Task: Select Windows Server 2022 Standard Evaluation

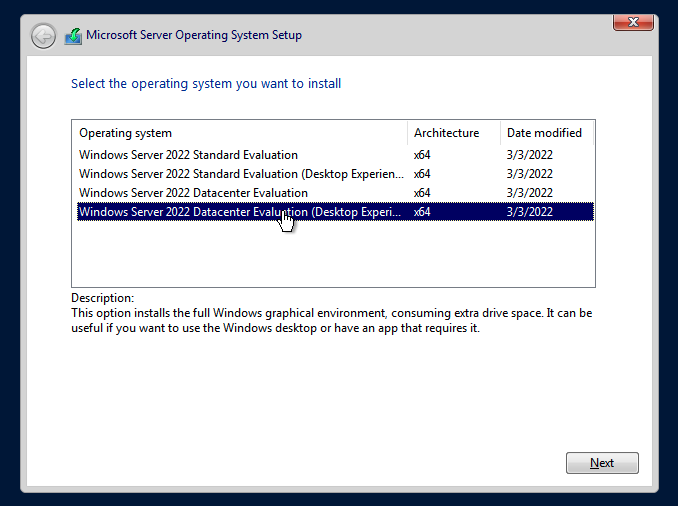Action: click(x=335, y=155)
